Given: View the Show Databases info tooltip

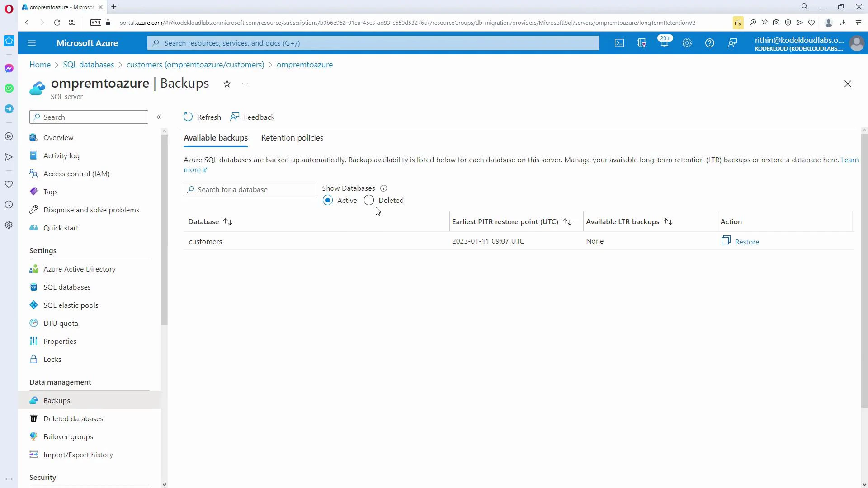Looking at the screenshot, I should (x=384, y=188).
